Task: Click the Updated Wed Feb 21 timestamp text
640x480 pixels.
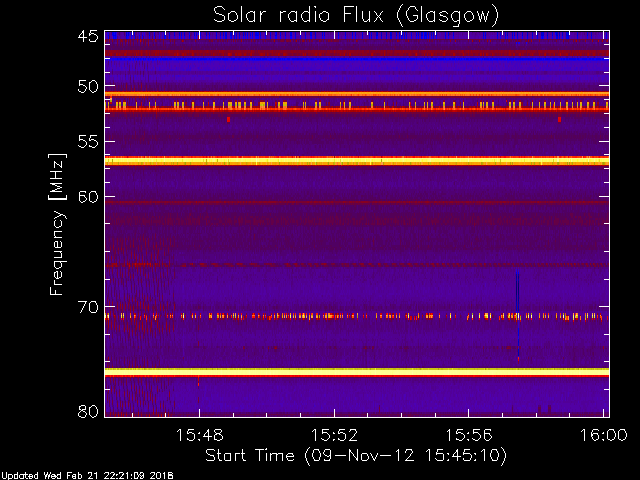Action: [x=87, y=476]
